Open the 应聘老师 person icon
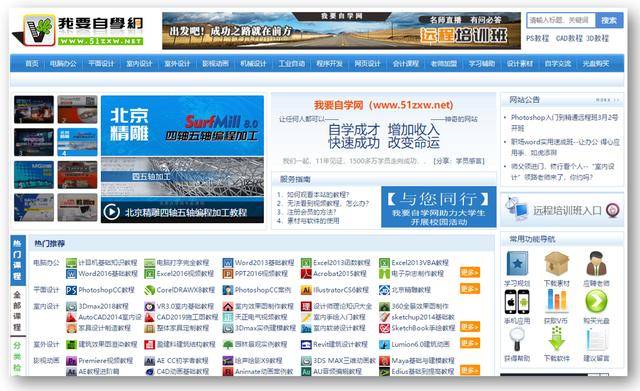Screen dimensions: 640x391 [x=596, y=264]
